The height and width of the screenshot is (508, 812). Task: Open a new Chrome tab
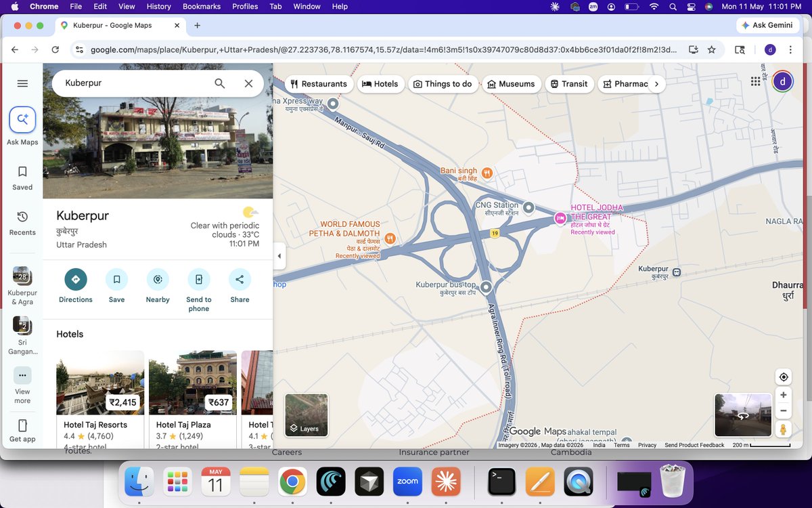(x=197, y=25)
